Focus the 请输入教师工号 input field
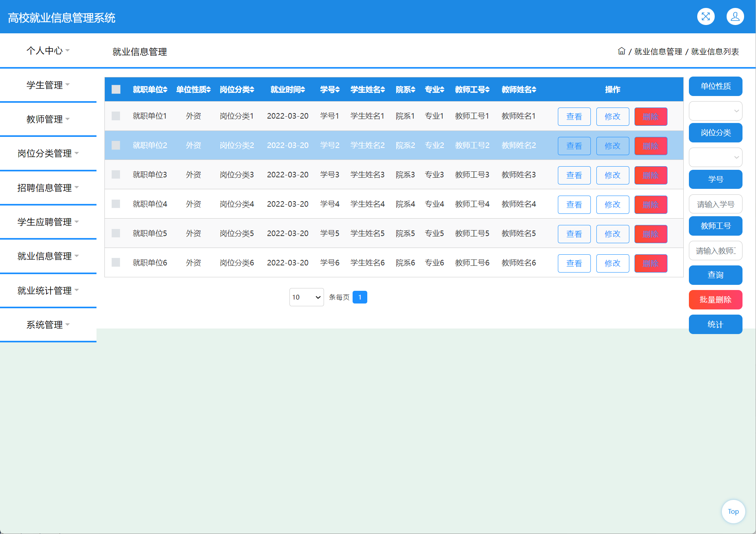 (x=715, y=251)
